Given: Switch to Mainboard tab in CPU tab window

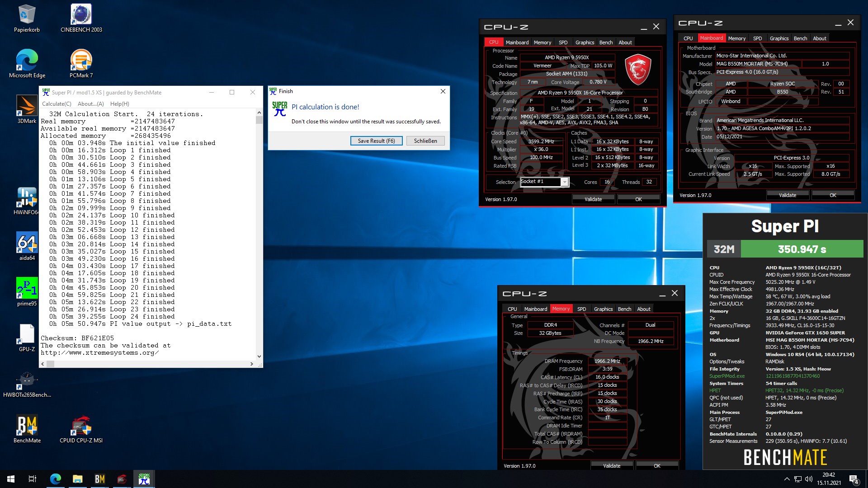Looking at the screenshot, I should pyautogui.click(x=517, y=42).
